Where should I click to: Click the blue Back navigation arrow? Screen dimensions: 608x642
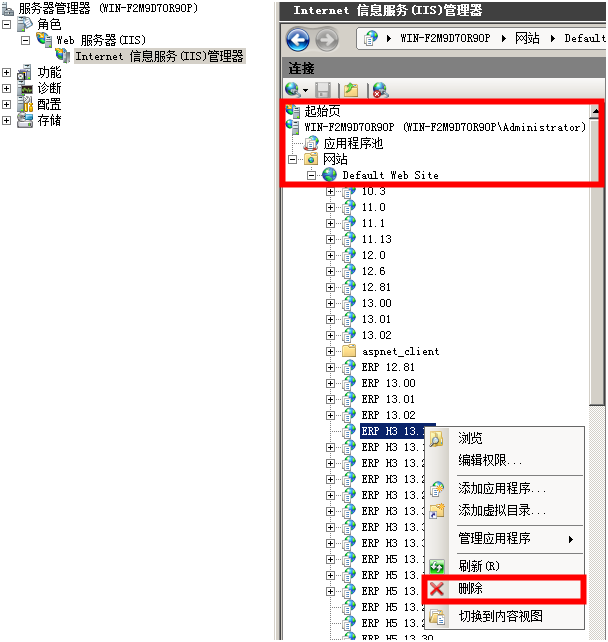(298, 40)
